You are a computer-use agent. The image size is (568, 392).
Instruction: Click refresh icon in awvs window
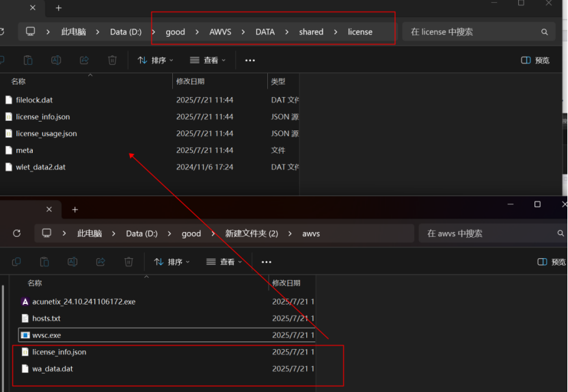point(16,234)
